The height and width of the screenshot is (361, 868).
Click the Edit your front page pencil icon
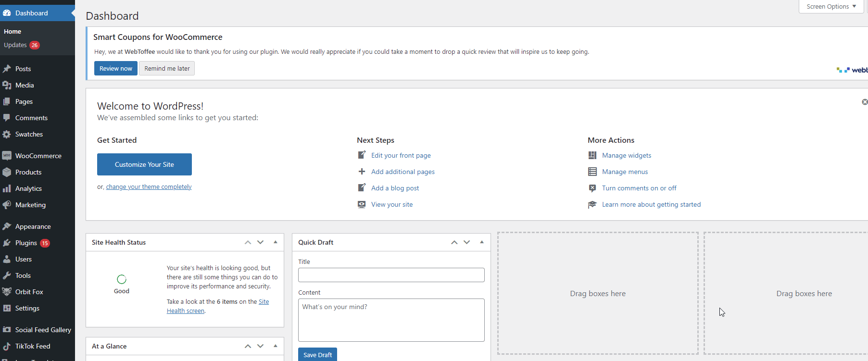tap(362, 155)
